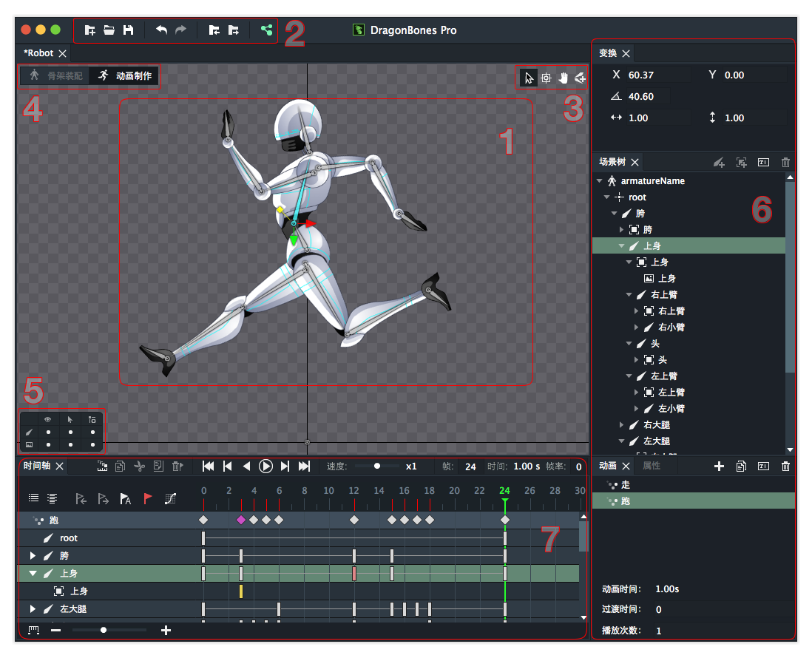The height and width of the screenshot is (658, 812).
Task: Jump to the first frame
Action: click(209, 467)
